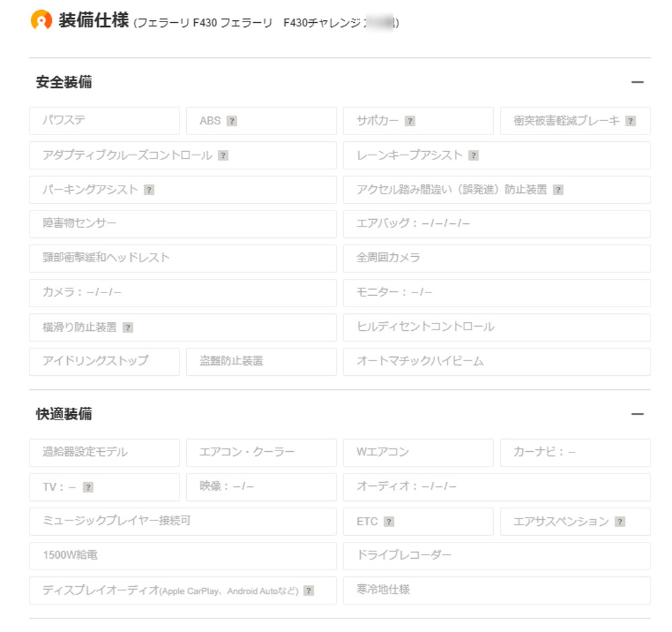
Task: Collapse the 安全装備 section
Action: click(x=637, y=83)
